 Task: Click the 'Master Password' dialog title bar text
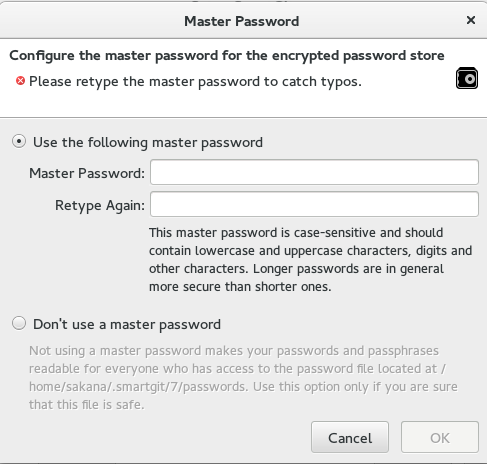242,21
